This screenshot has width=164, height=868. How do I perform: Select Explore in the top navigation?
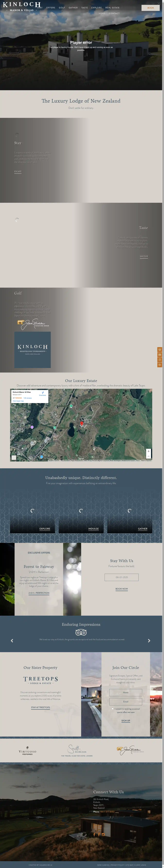pos(96,7)
